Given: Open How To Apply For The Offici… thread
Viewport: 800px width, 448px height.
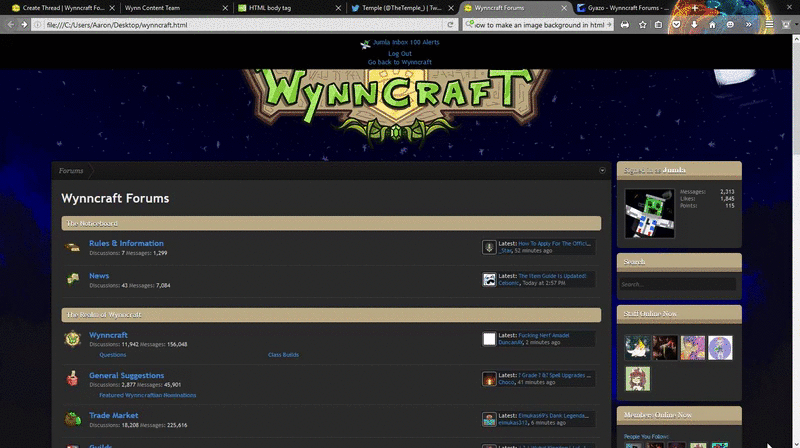Looking at the screenshot, I should click(x=555, y=244).
